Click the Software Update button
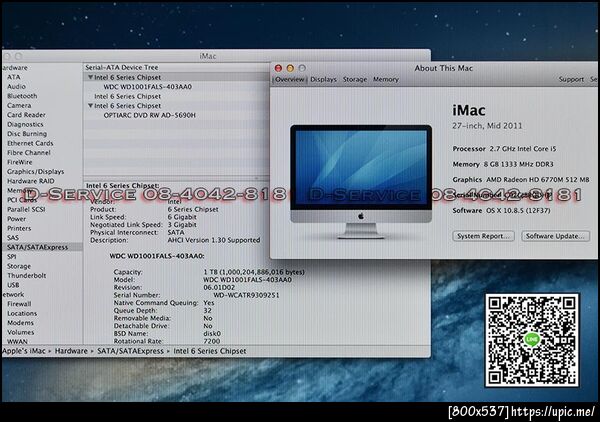 [555, 236]
